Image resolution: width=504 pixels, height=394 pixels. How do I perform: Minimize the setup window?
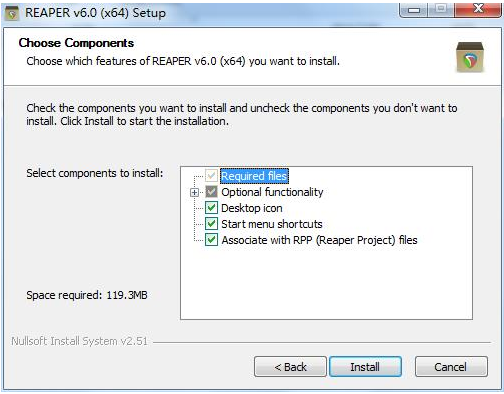click(414, 10)
